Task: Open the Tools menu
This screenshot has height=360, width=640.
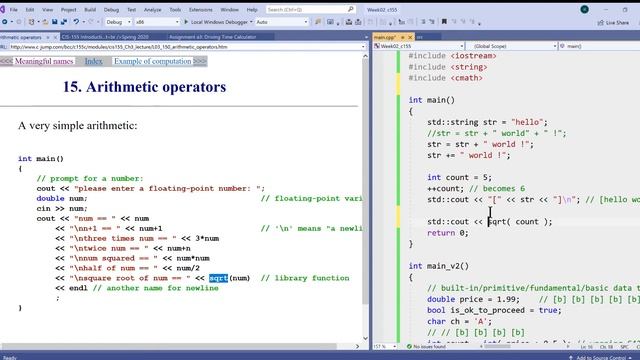Action: pyautogui.click(x=175, y=9)
